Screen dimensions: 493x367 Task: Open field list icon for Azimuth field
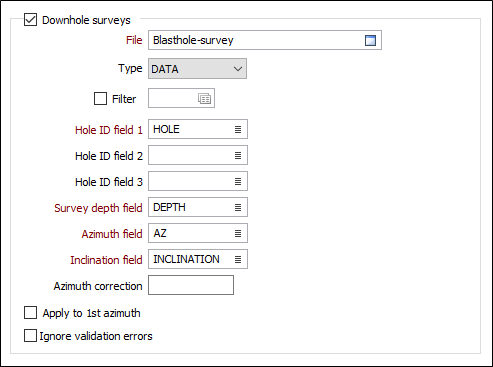point(238,233)
